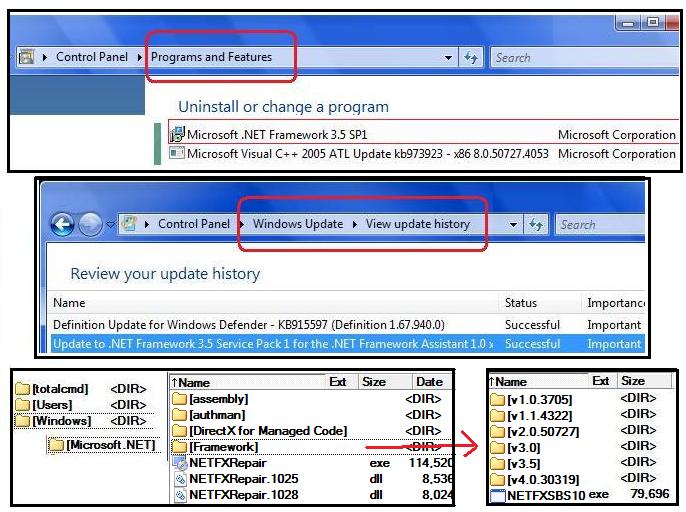
Task: Click Control Panel icon in Windows Update address bar
Action: (x=129, y=224)
